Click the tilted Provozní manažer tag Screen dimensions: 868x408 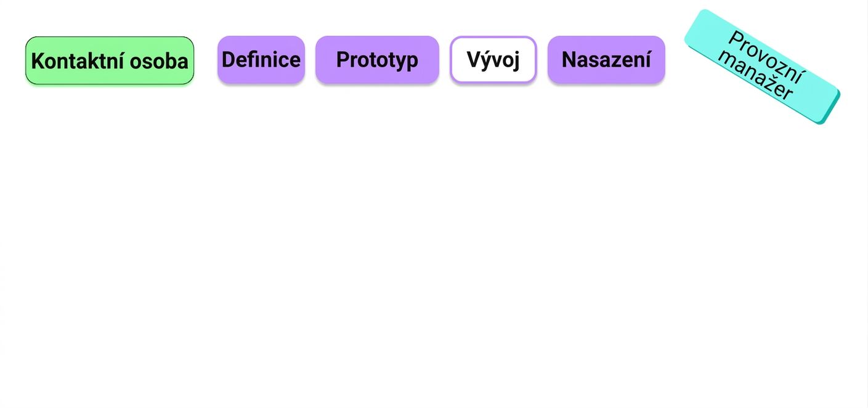click(x=762, y=66)
